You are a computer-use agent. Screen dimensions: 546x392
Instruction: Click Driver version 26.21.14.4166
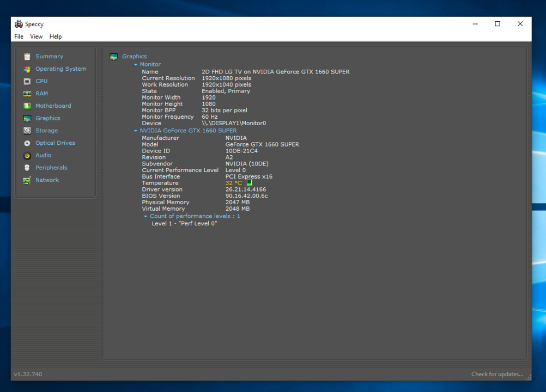pos(246,189)
